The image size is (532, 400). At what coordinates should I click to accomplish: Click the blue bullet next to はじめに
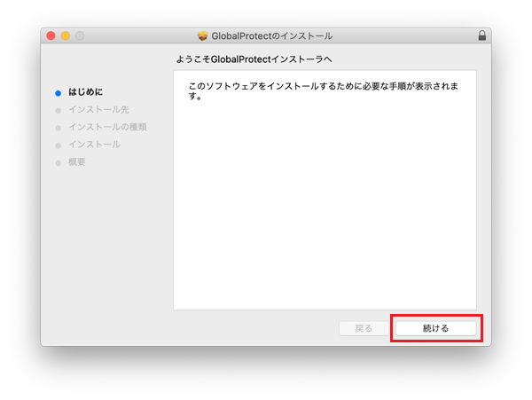59,92
